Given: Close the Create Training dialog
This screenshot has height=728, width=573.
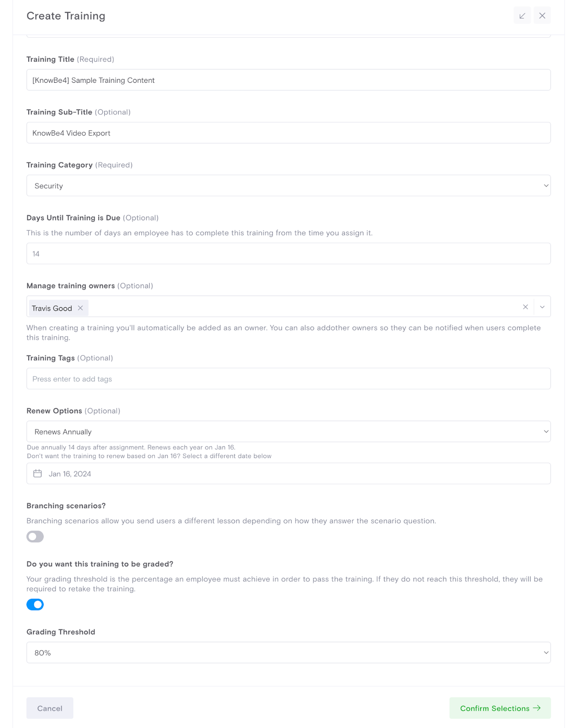Looking at the screenshot, I should [x=543, y=15].
